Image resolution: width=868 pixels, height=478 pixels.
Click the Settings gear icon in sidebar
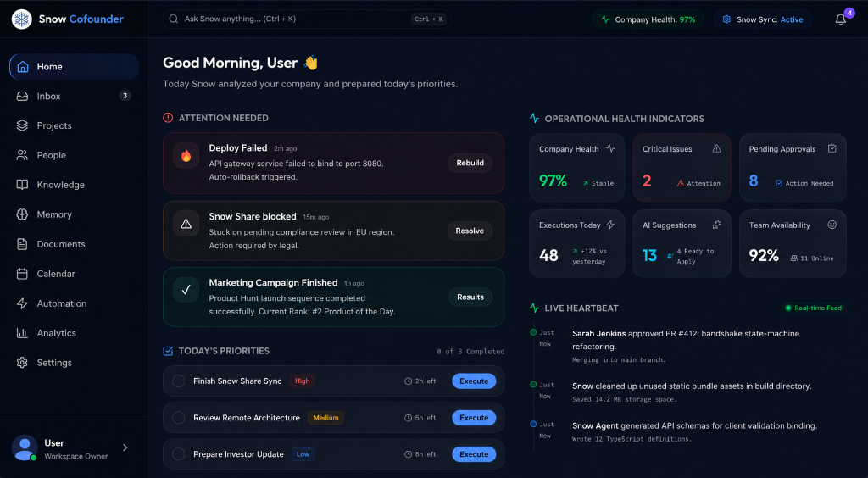click(22, 363)
